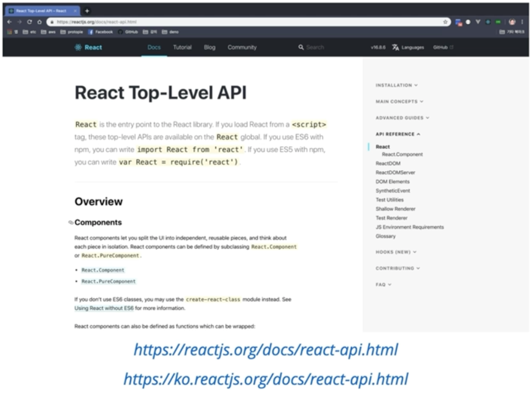
Task: Go back with the browser back arrow
Action: click(10, 22)
